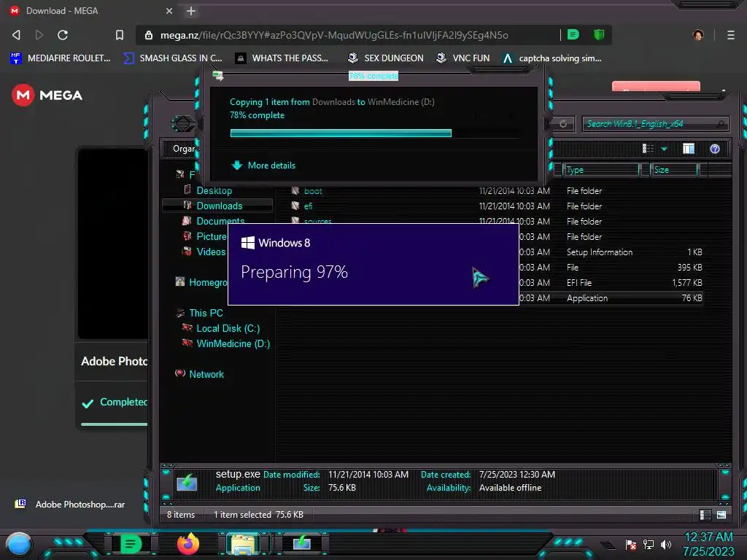The image size is (747, 560).
Task: Open WHATS THE PASS... bookmark
Action: pyautogui.click(x=282, y=58)
